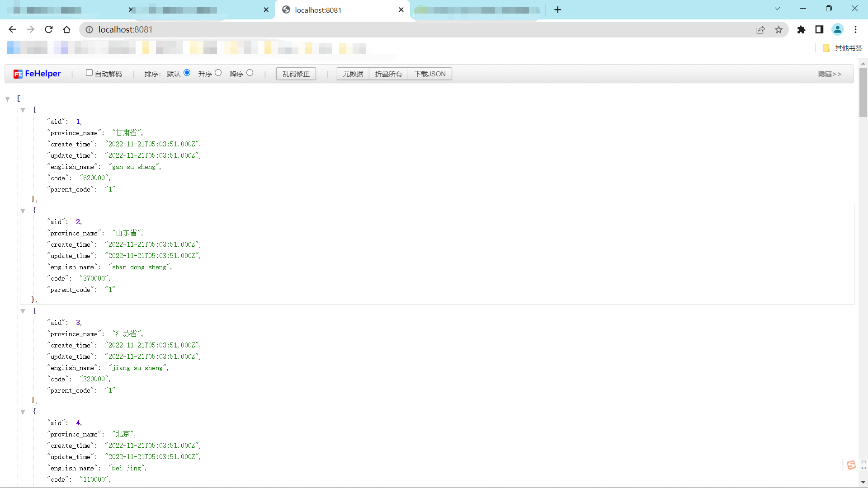This screenshot has height=488, width=868.
Task: Click the 乱码修正 button
Action: coord(296,74)
